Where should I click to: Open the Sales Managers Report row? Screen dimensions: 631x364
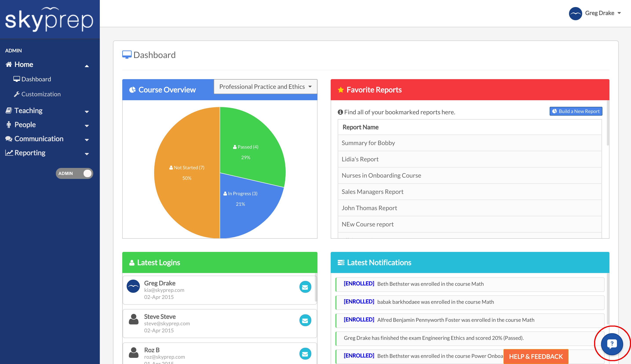372,192
